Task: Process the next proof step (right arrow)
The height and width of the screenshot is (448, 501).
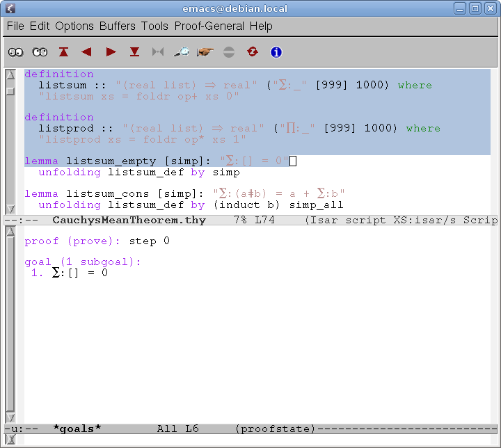Action: coord(111,52)
